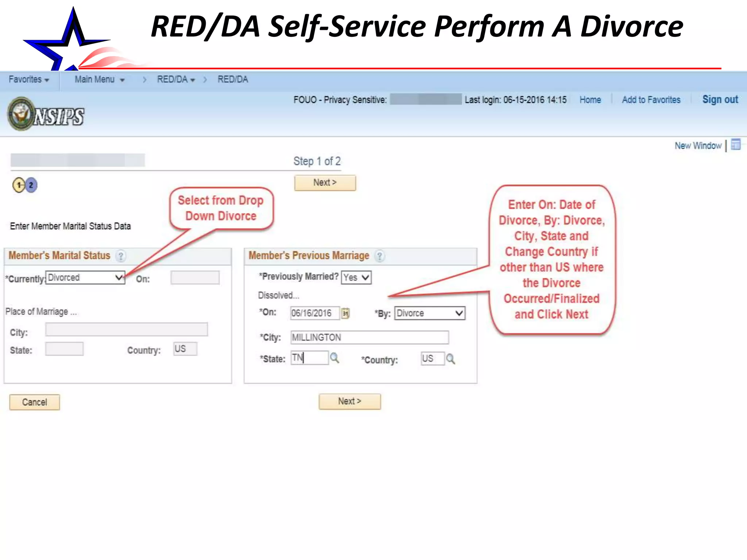Select step 2 circle indicator
The width and height of the screenshot is (747, 560).
pos(31,185)
